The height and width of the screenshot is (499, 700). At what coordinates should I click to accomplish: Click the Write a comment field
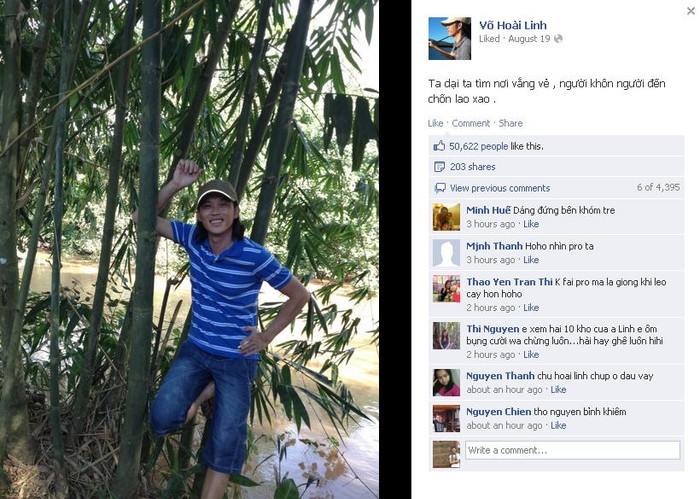pyautogui.click(x=573, y=450)
